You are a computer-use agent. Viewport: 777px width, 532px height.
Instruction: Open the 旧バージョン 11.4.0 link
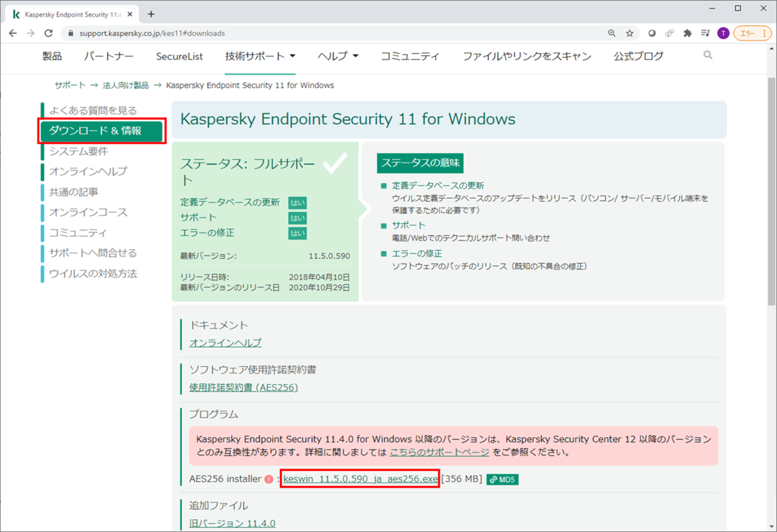tap(231, 522)
